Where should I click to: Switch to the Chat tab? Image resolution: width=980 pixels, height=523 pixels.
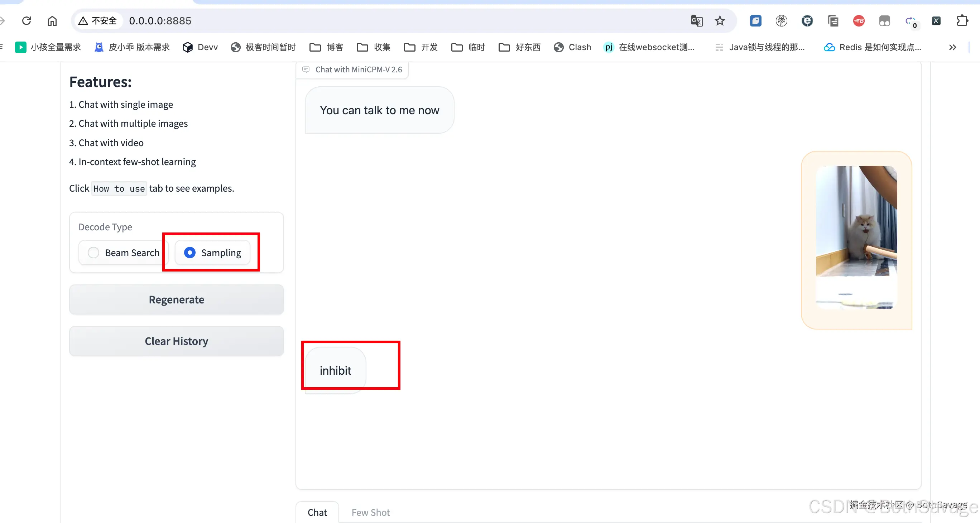[x=317, y=512]
